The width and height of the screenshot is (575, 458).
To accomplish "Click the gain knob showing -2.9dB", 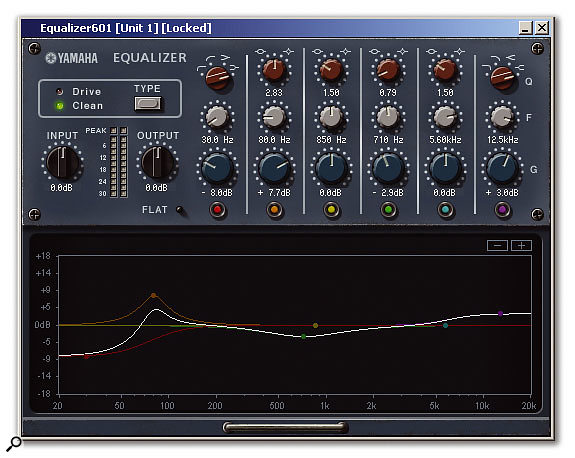I will 388,168.
